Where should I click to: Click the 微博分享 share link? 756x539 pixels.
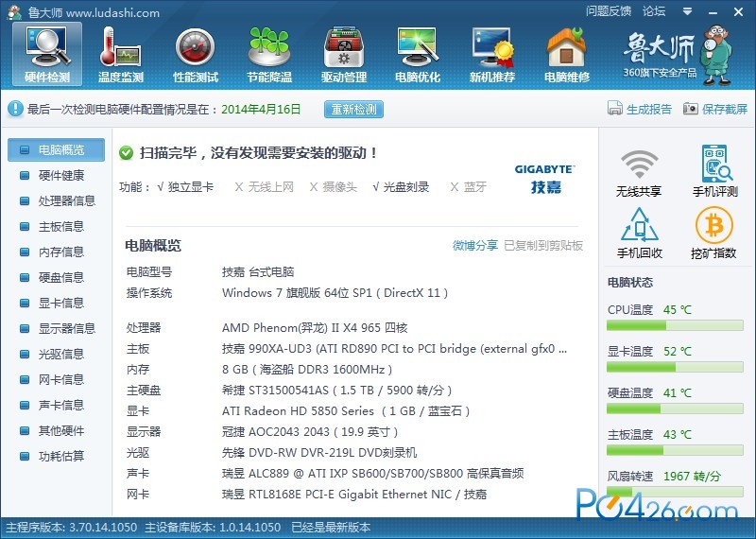pyautogui.click(x=475, y=246)
